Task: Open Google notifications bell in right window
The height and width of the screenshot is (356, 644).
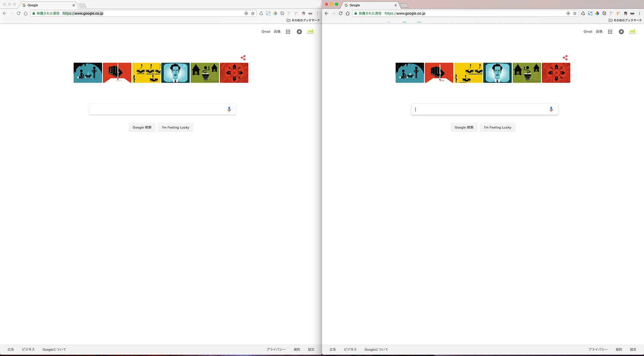Action: coord(621,32)
